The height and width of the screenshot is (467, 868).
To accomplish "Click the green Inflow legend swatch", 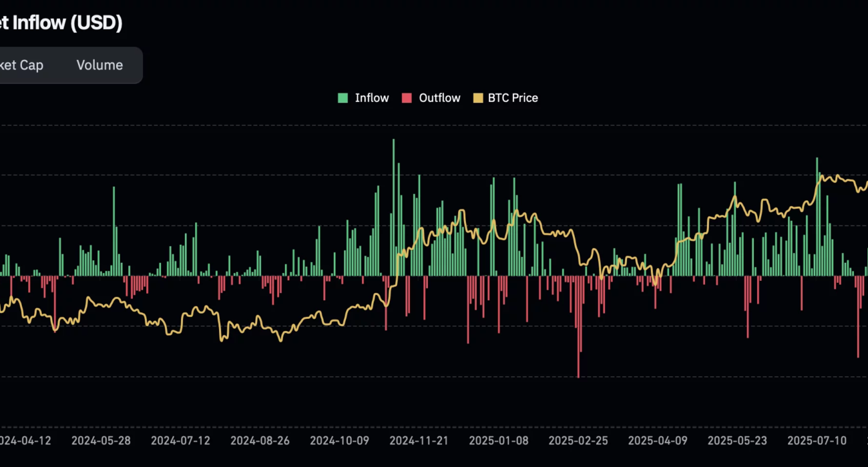I will (x=343, y=98).
